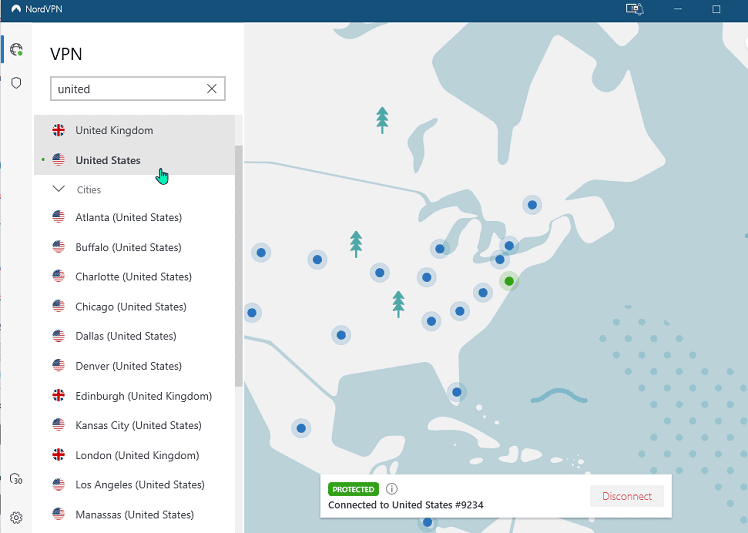The width and height of the screenshot is (748, 533).
Task: Connect to Buffalo (United States)
Action: [x=135, y=247]
